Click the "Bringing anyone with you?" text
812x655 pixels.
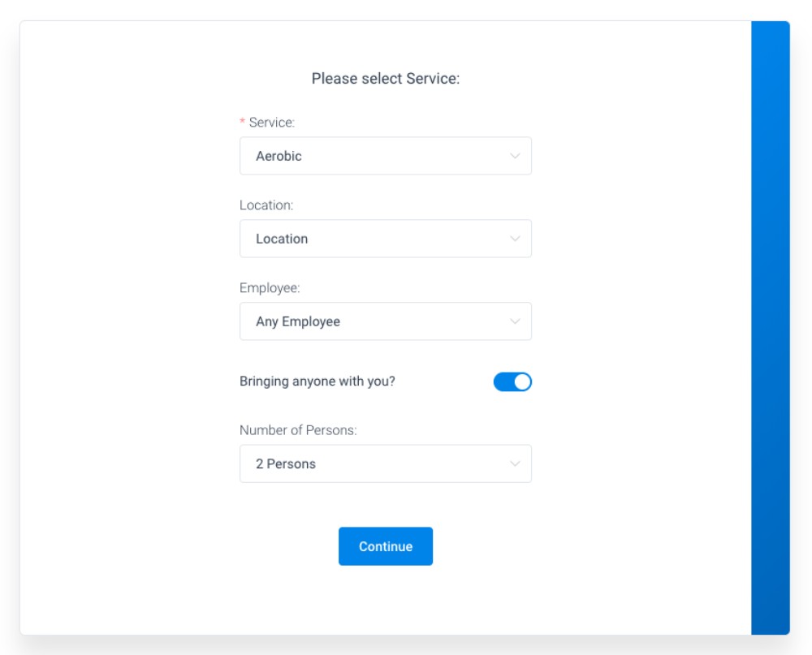coord(317,381)
